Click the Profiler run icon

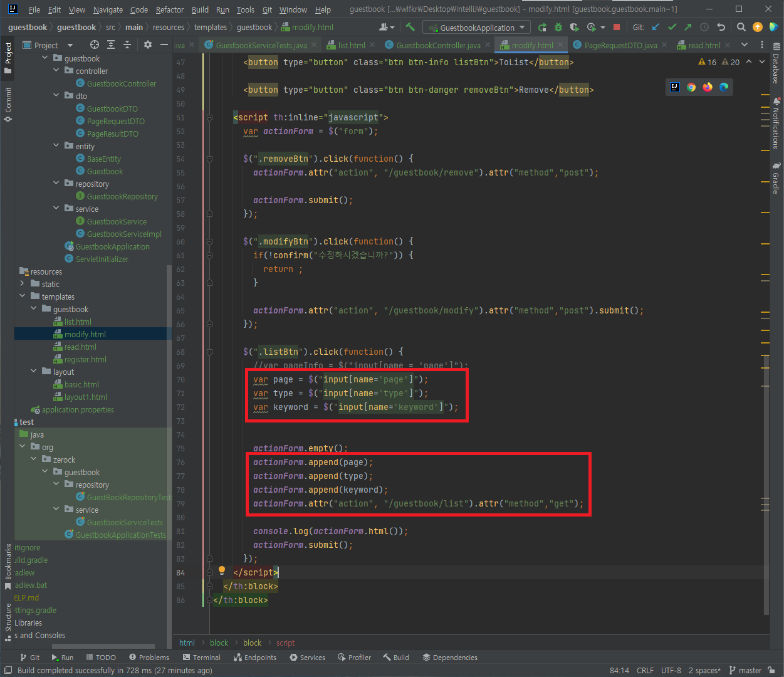coord(591,27)
